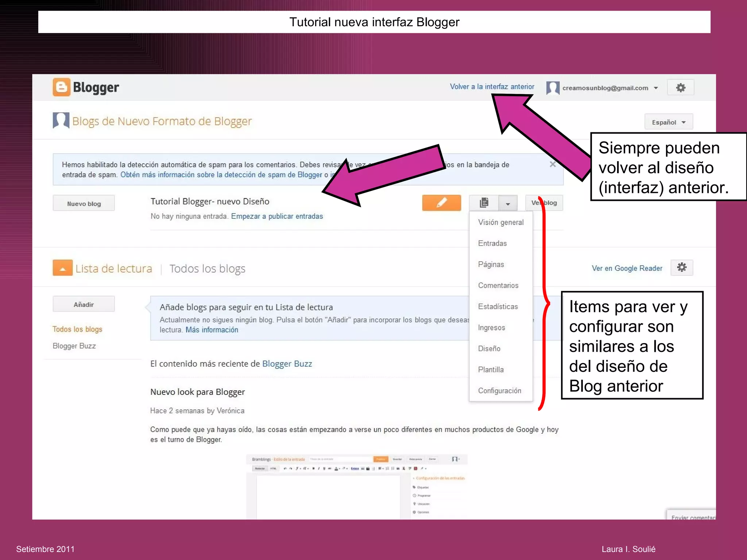The height and width of the screenshot is (560, 747).
Task: Click the post editor preview thumbnail
Action: 357,486
